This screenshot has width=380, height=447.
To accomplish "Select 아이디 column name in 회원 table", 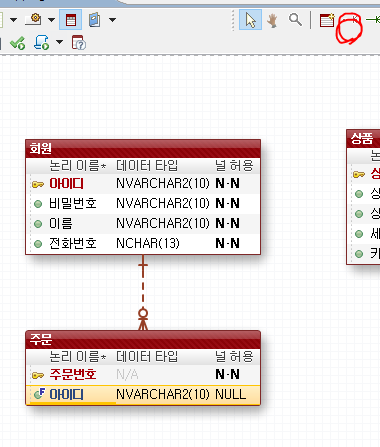I will point(66,184).
